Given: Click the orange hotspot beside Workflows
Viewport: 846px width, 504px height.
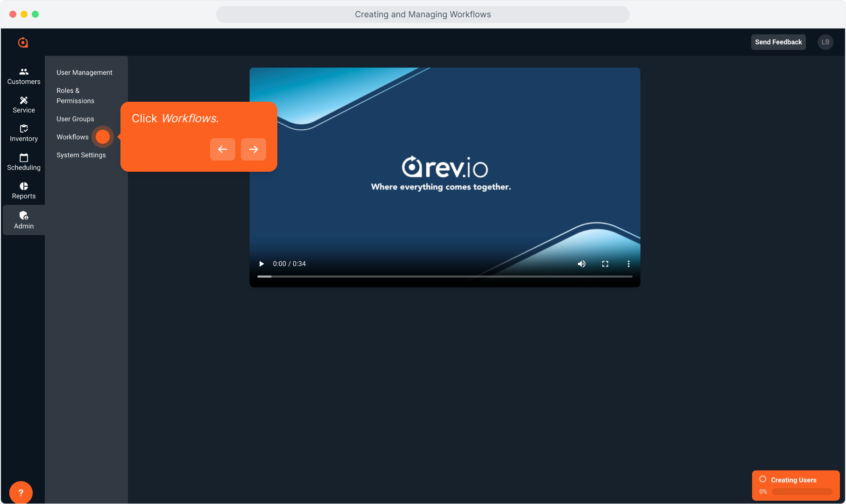Looking at the screenshot, I should pos(103,137).
